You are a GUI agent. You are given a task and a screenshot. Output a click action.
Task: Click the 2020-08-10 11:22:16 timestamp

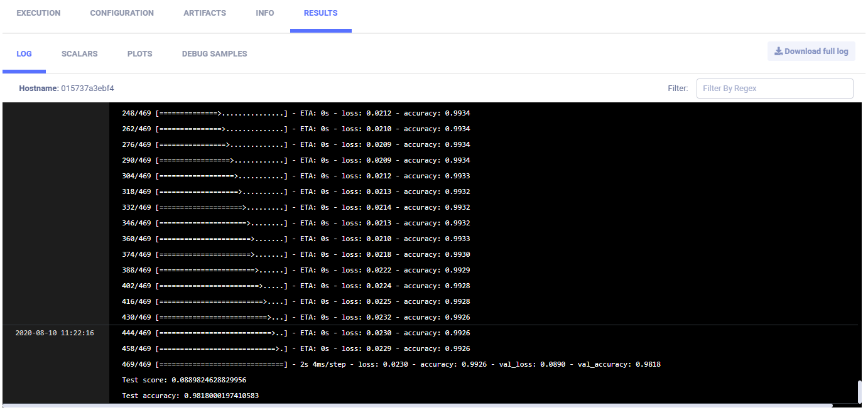[x=55, y=333]
